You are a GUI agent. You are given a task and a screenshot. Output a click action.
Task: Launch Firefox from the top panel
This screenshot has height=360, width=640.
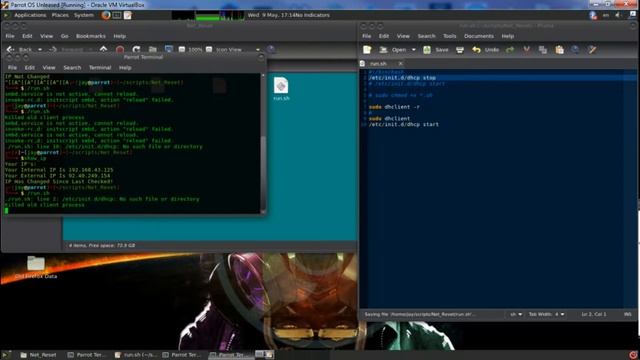106,15
